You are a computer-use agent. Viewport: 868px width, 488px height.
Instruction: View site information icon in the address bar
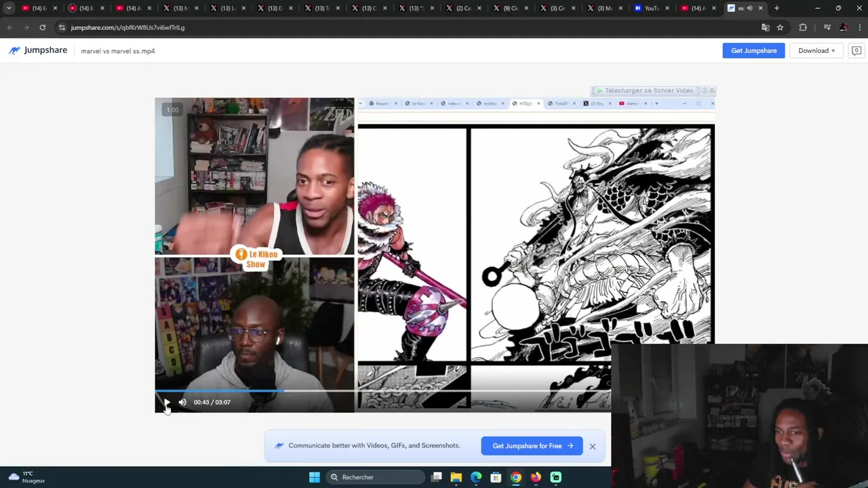coord(62,27)
